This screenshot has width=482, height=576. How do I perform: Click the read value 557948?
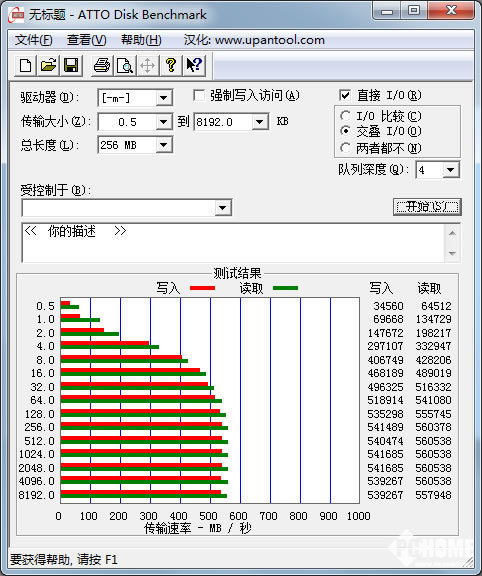click(433, 495)
